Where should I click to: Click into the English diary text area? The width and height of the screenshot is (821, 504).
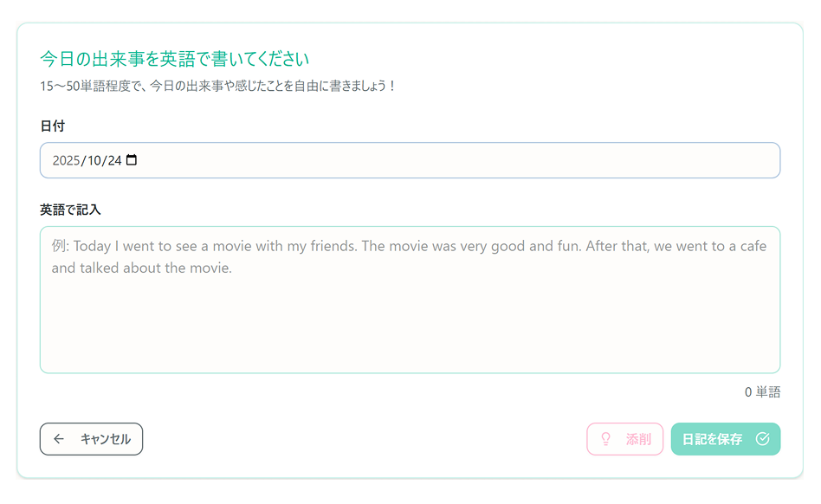click(410, 300)
